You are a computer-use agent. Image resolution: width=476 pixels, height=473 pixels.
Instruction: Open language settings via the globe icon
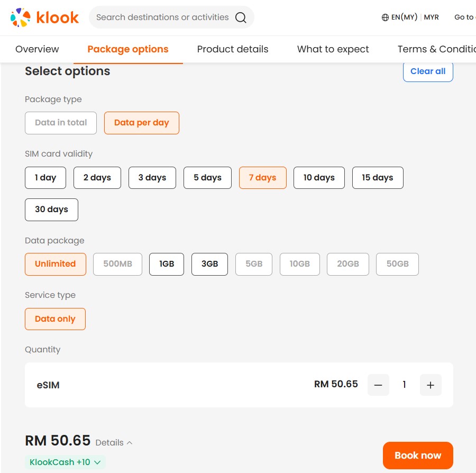pos(385,17)
